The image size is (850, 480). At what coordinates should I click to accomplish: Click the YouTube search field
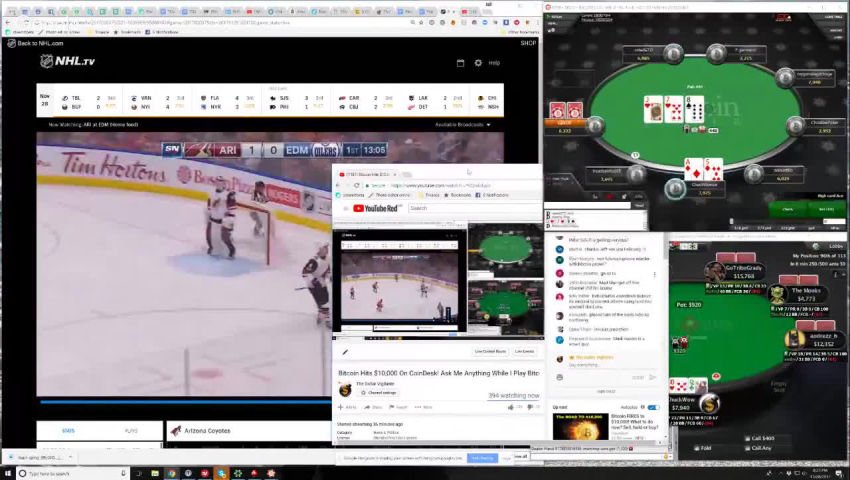tap(474, 208)
